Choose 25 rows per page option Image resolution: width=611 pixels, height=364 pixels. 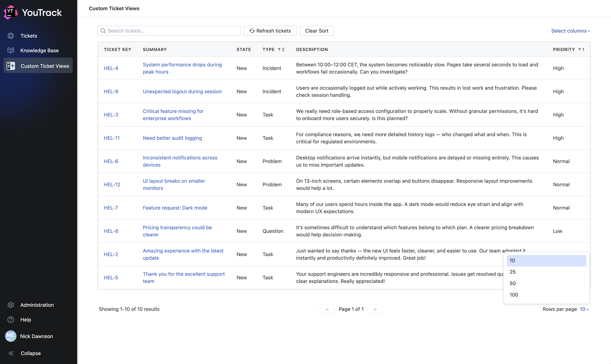click(546, 272)
